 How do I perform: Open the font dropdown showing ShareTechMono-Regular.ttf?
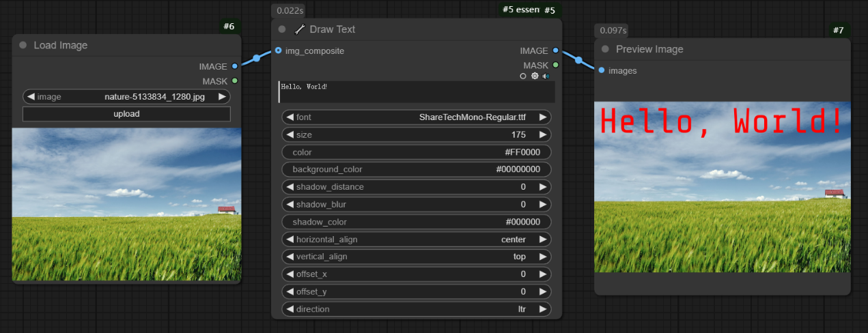pos(416,117)
